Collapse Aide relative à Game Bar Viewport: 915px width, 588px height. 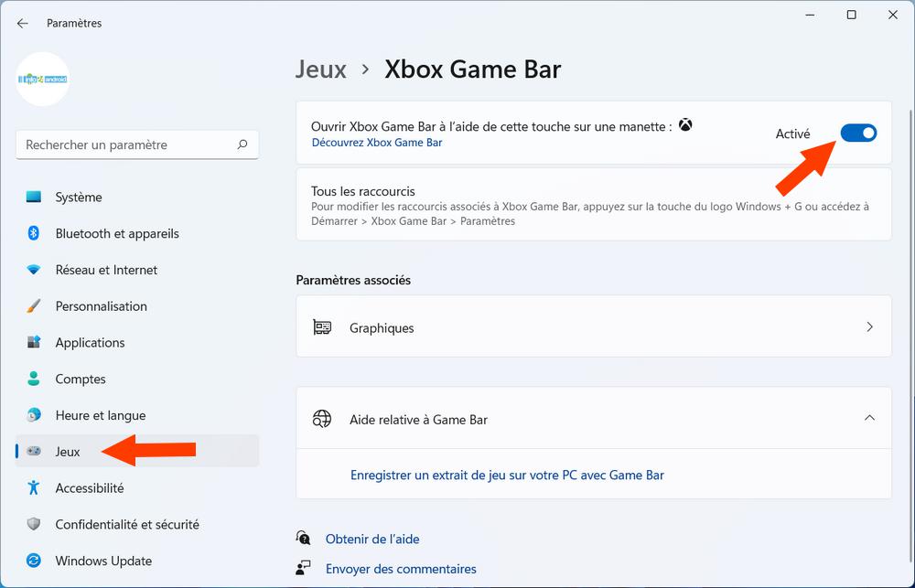tap(594, 418)
